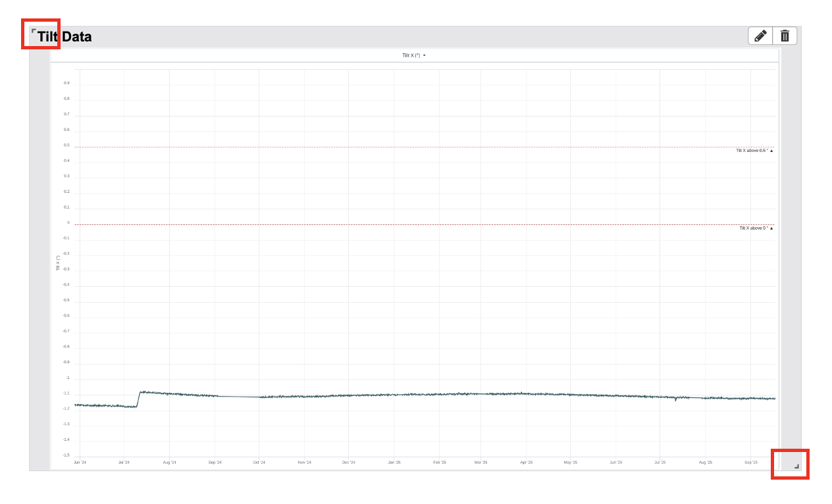Click the top-left corner resize handle
Viewport: 832px width, 504px height.
tap(34, 31)
